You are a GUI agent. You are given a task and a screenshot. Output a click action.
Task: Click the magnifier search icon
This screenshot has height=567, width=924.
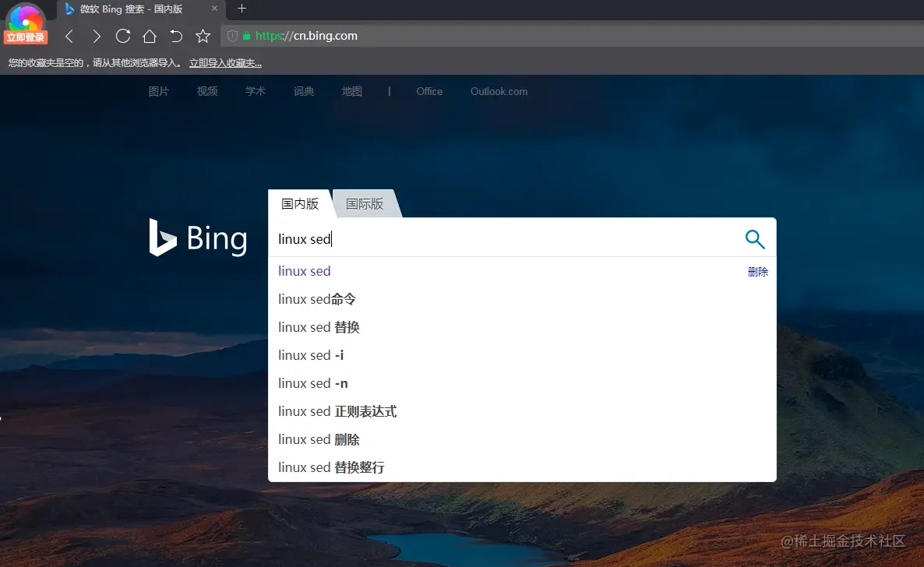755,238
